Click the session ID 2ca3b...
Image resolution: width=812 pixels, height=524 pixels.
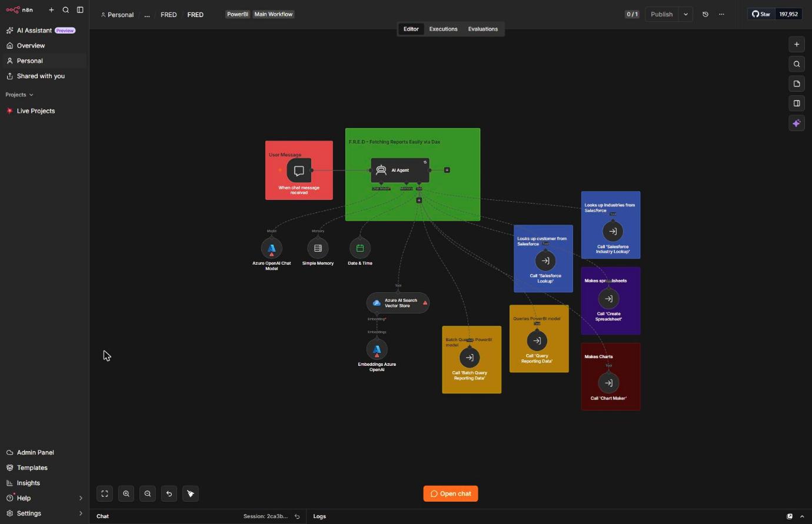(265, 516)
